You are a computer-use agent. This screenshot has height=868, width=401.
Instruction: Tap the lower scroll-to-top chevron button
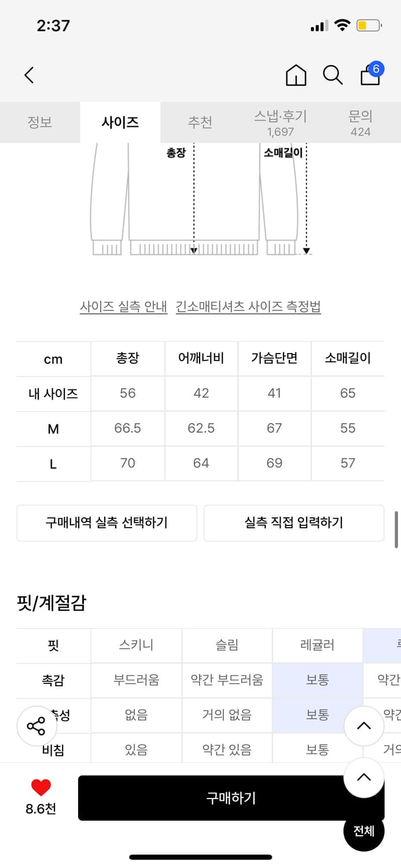363,777
